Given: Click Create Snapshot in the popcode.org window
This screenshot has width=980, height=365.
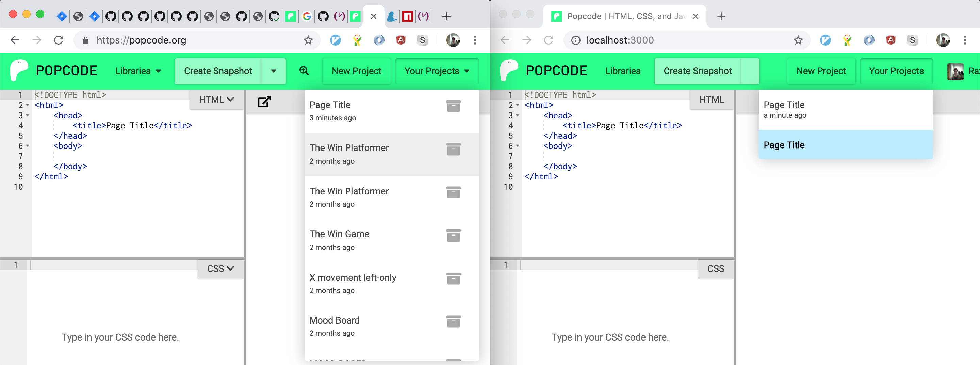Looking at the screenshot, I should tap(218, 71).
